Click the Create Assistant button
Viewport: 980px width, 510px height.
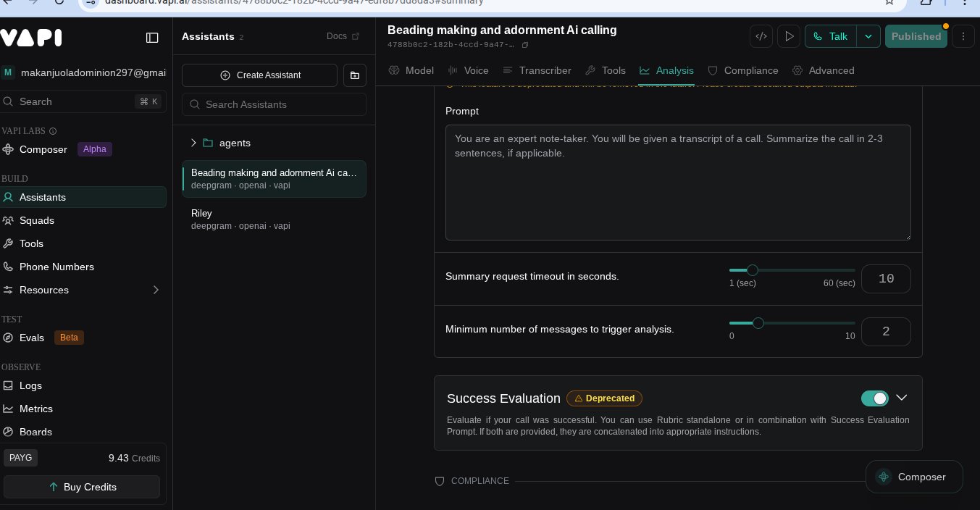tap(259, 75)
